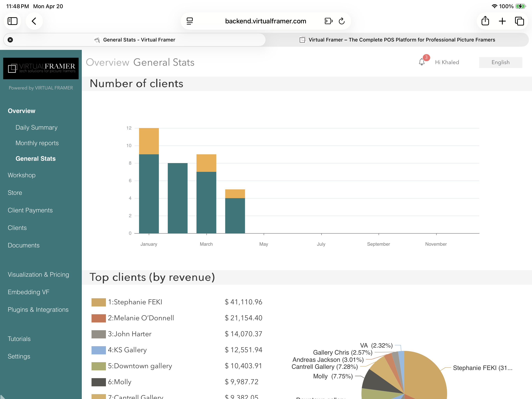
Task: Open Visualization & Pricing
Action: 39,275
